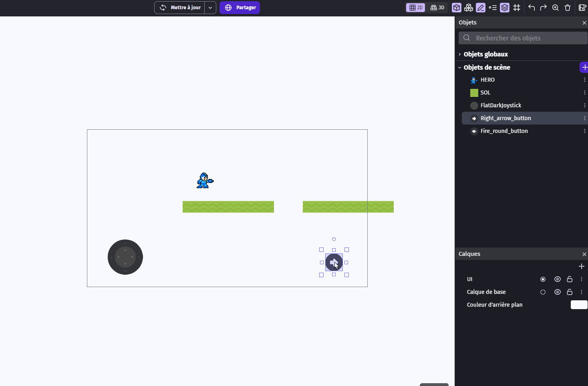Viewport: 588px width, 386px height.
Task: Click the Rechercher des objets search field
Action: tap(523, 38)
